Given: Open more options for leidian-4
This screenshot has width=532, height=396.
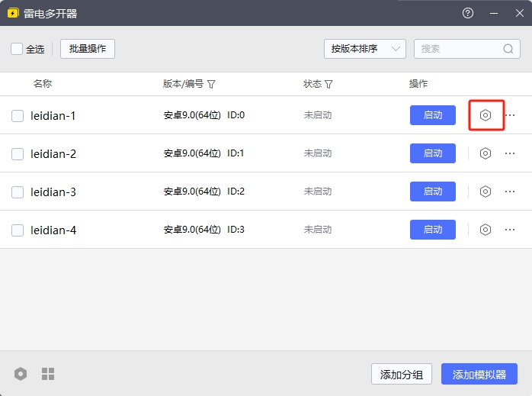Looking at the screenshot, I should pos(510,230).
